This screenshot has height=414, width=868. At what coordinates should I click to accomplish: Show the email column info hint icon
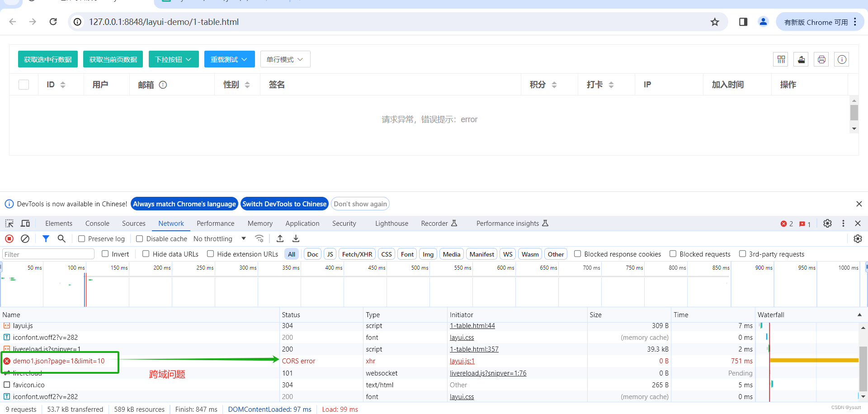[x=163, y=85]
